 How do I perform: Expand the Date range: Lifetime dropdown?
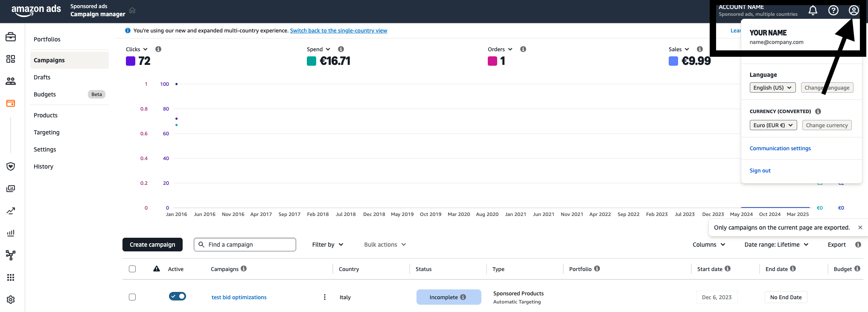[776, 245]
